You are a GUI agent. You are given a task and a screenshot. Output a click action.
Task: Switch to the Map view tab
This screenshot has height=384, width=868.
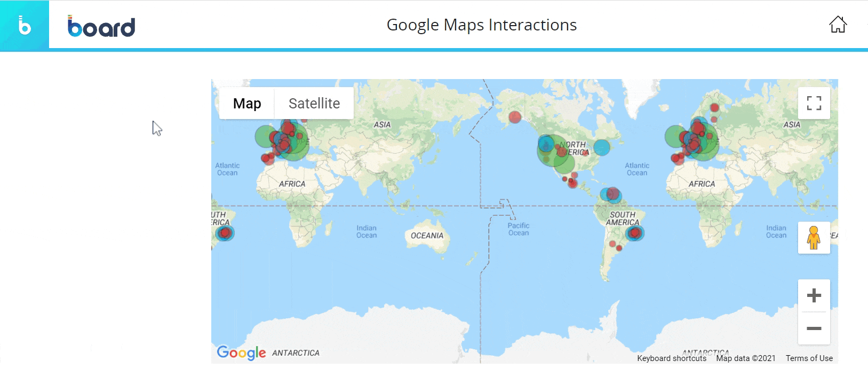click(247, 103)
